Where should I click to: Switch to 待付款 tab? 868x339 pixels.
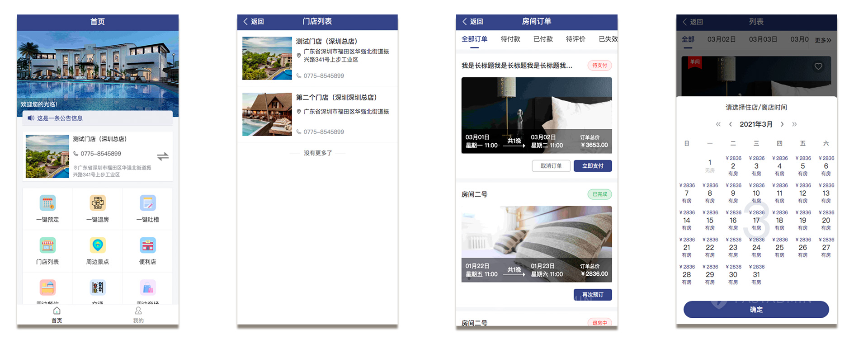pos(510,39)
